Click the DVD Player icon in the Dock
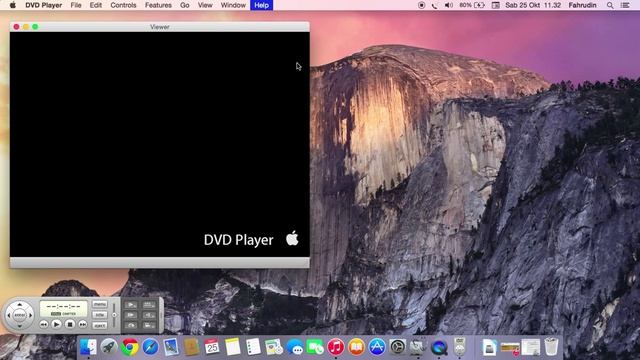 tap(460, 347)
